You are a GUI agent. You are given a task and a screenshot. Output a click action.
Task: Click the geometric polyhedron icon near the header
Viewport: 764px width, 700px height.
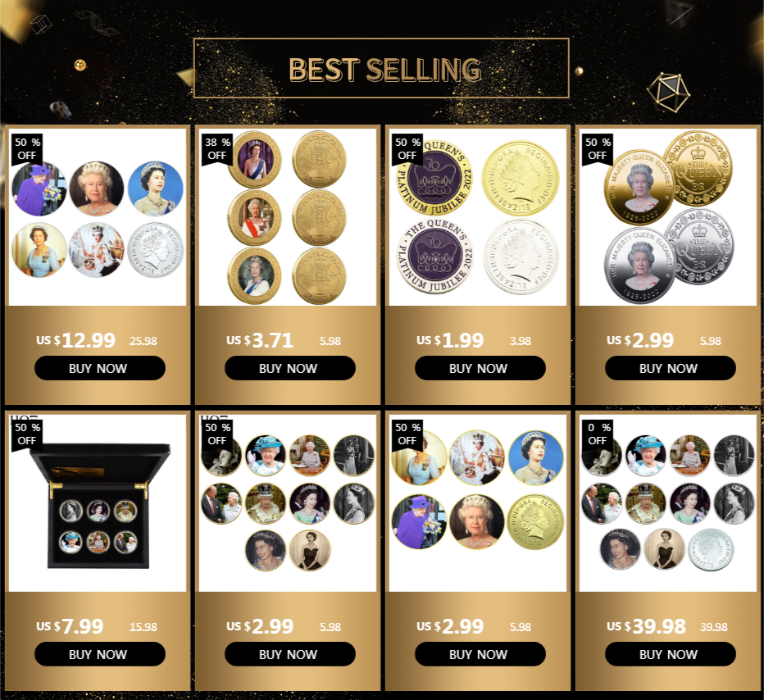(x=669, y=93)
